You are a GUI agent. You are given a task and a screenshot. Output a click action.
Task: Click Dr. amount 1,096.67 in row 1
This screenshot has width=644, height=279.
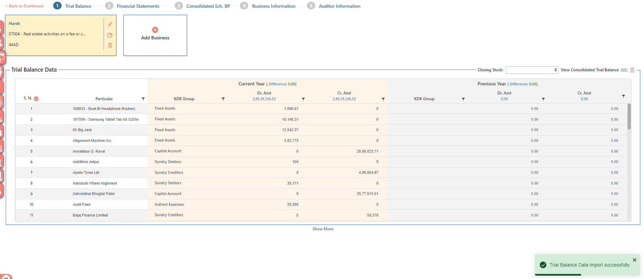[291, 109]
